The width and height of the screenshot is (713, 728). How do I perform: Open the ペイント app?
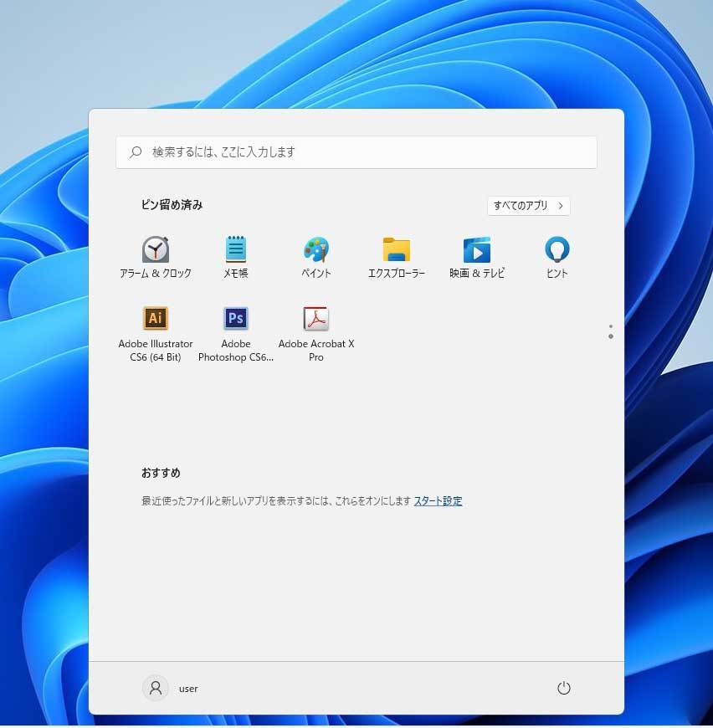tap(316, 257)
